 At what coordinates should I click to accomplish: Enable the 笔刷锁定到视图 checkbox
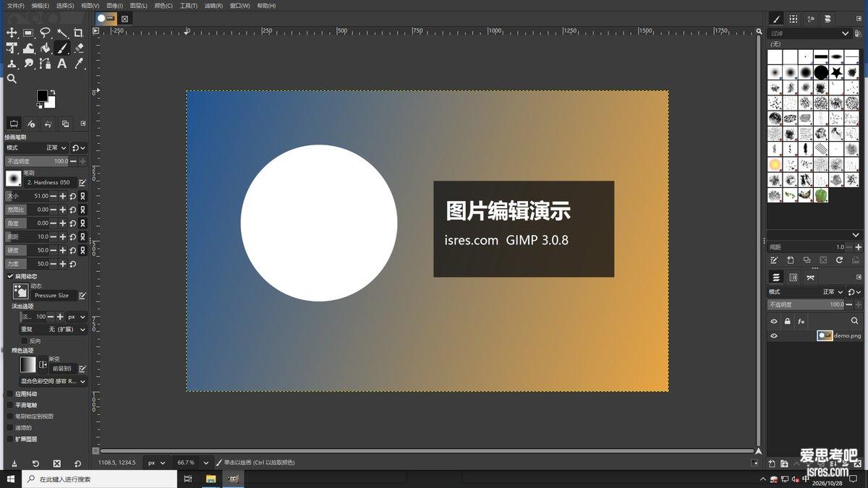click(x=10, y=416)
